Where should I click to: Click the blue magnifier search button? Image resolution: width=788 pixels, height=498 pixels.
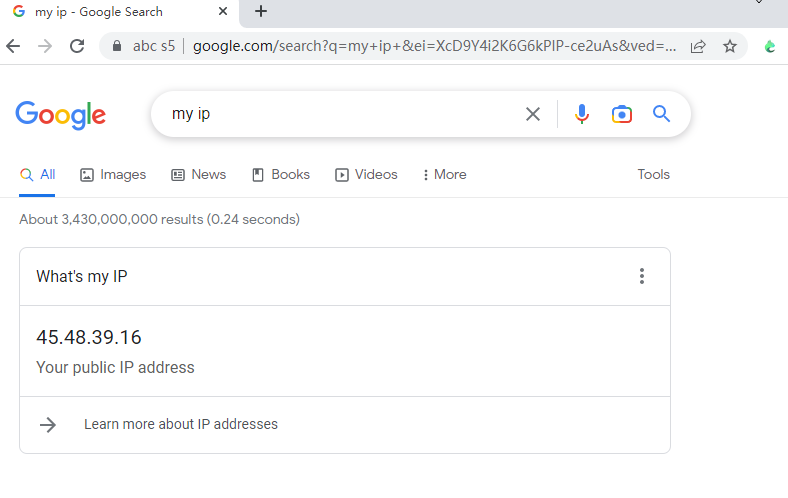(661, 114)
